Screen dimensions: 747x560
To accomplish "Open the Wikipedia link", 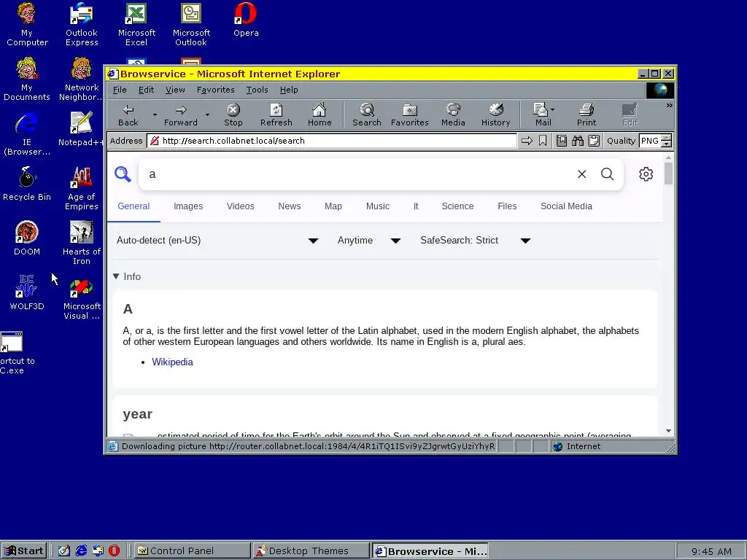I will (172, 362).
